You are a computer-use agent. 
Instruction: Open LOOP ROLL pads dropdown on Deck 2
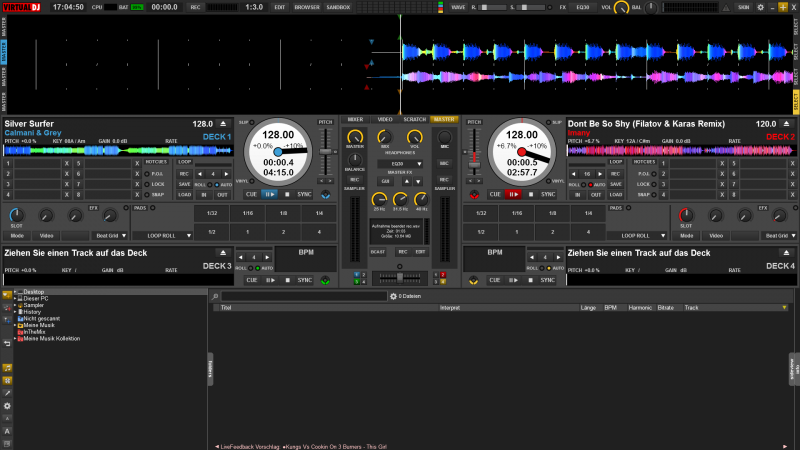tap(636, 236)
